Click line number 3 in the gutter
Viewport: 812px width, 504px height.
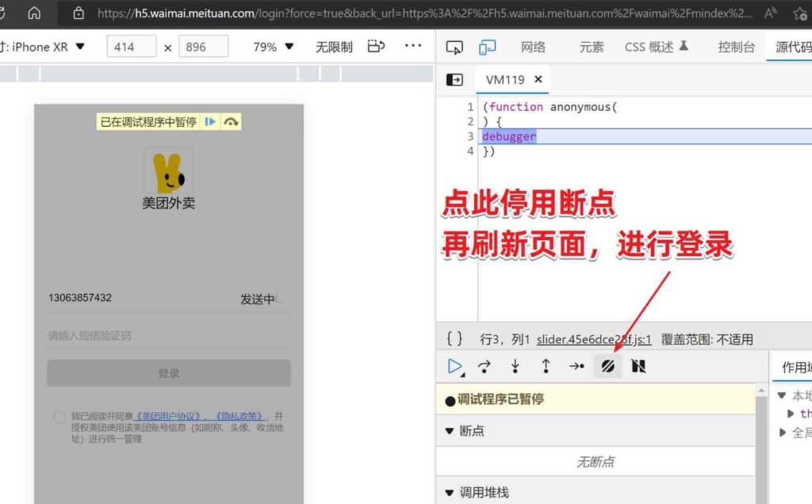pos(470,136)
